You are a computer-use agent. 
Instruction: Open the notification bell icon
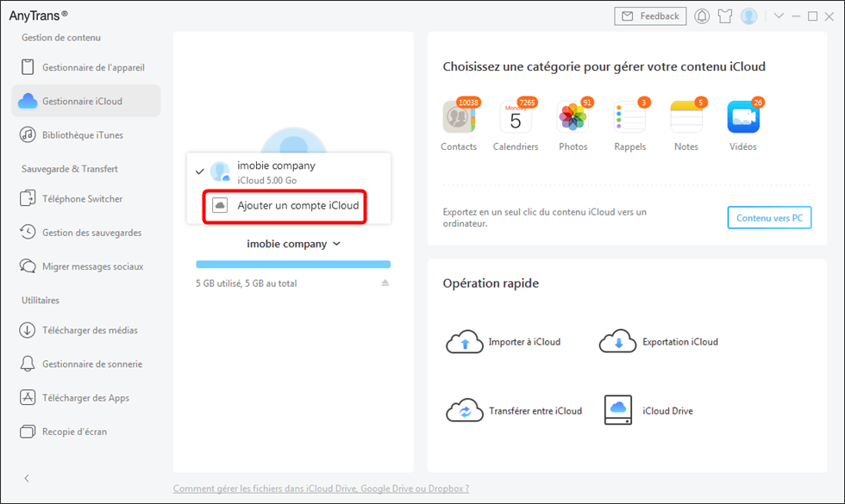coord(701,16)
